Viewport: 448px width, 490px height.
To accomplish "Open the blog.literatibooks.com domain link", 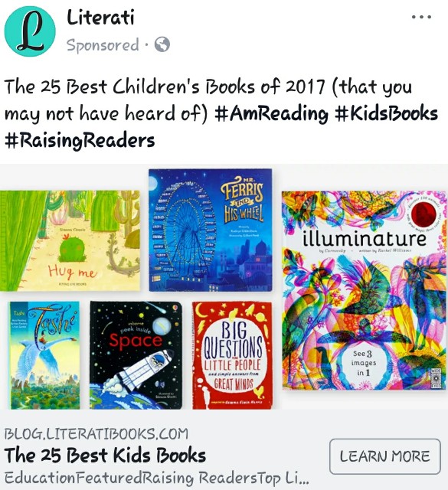I will coord(96,434).
